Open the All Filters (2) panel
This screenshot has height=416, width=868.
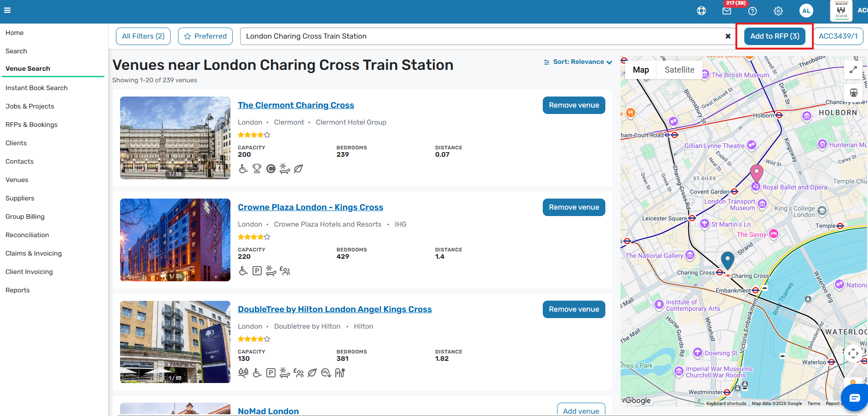(x=143, y=36)
